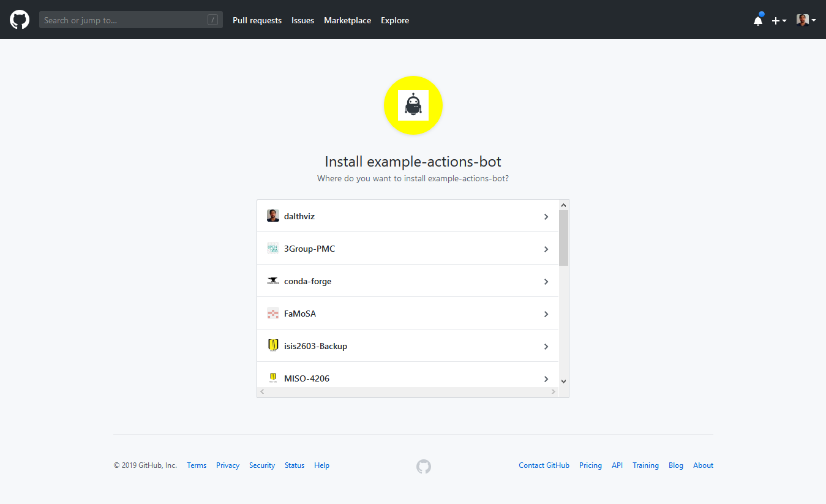This screenshot has height=504, width=826.
Task: Click the dalthviz avatar in list
Action: [273, 216]
